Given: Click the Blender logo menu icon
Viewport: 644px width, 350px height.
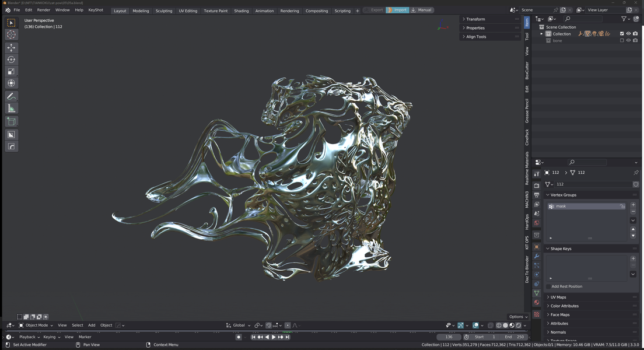Looking at the screenshot, I should (x=8, y=10).
